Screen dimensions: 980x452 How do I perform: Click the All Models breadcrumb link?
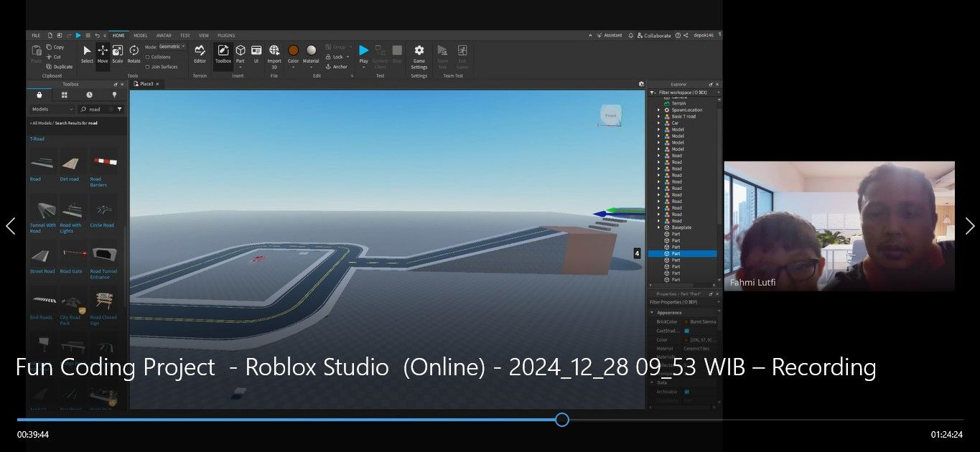tap(43, 123)
